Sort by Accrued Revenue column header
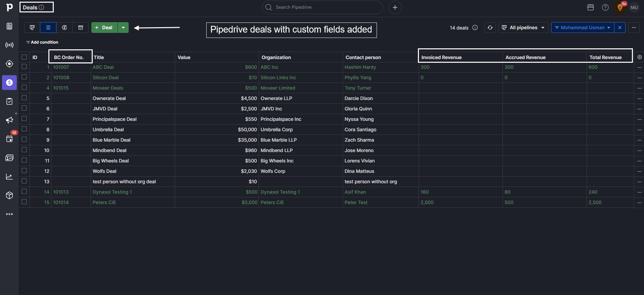 525,57
